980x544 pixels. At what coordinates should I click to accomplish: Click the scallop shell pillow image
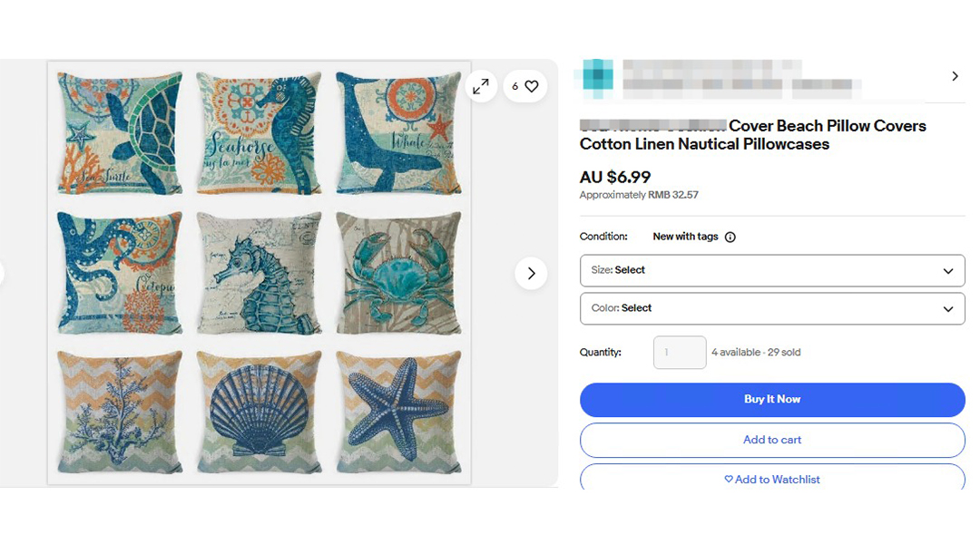[x=259, y=413]
